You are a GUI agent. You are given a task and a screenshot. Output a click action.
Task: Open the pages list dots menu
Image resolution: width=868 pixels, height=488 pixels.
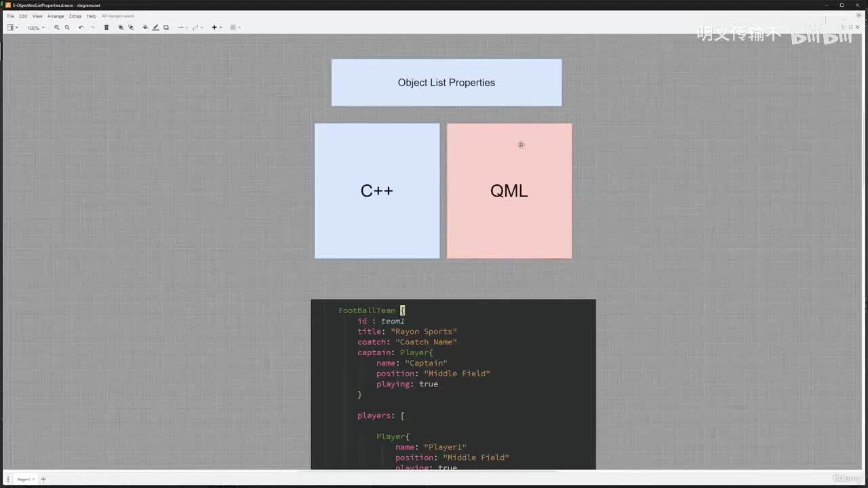coord(8,479)
